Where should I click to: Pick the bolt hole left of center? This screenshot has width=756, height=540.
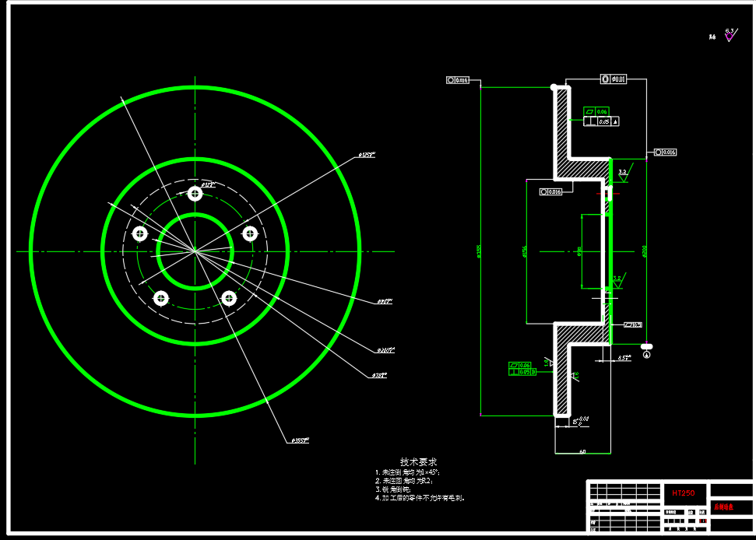tap(140, 234)
